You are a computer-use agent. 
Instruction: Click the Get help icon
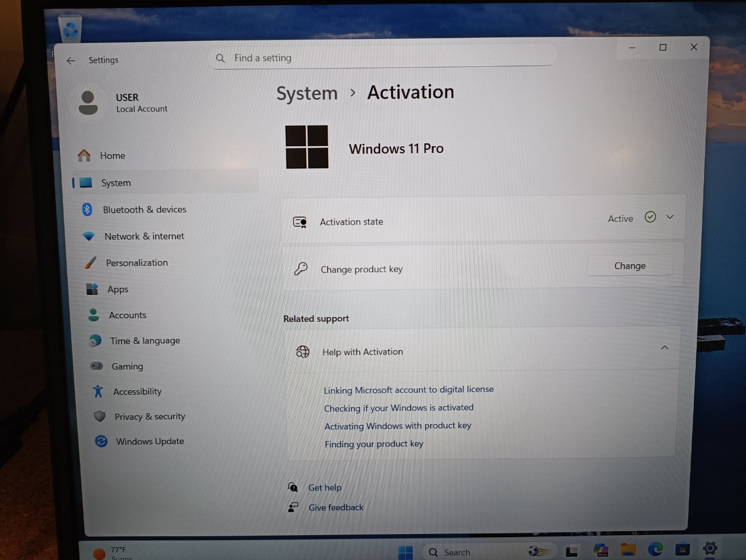[293, 487]
